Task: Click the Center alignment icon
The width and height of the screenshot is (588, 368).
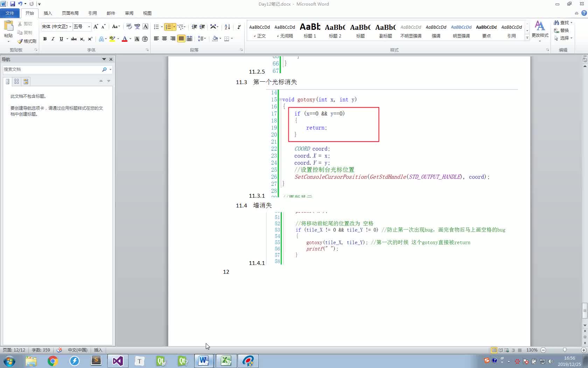Action: click(164, 39)
